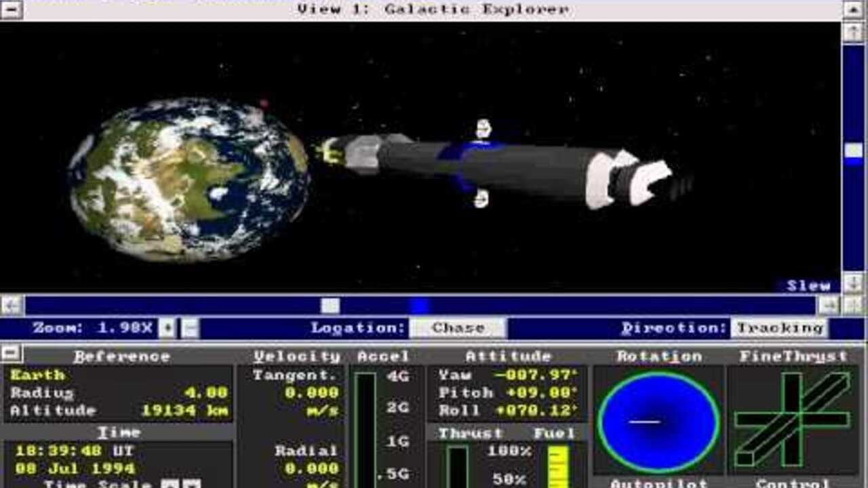Click the vertical scrollbar up arrow
Viewport: 868px width, 488px height.
tap(852, 32)
